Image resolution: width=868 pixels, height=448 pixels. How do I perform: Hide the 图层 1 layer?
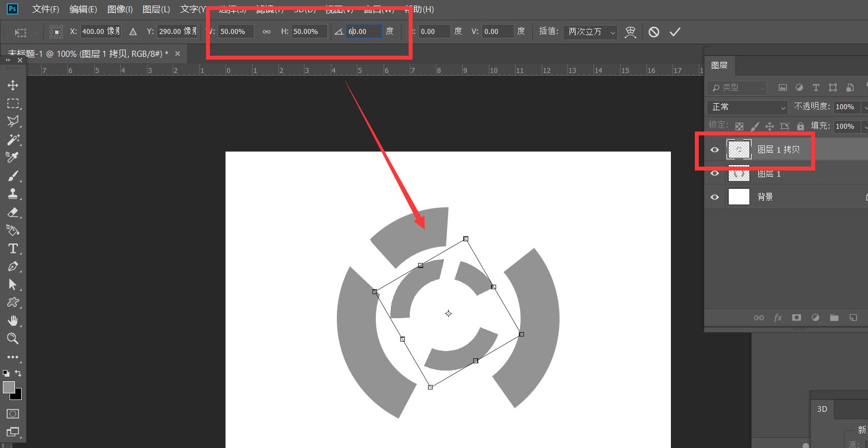pyautogui.click(x=715, y=174)
